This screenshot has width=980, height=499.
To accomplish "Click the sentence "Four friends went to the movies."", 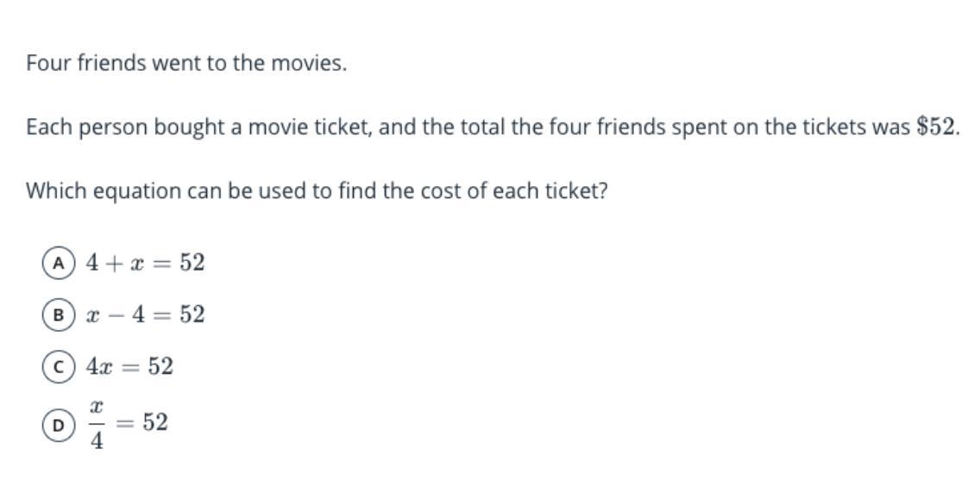I will click(186, 64).
